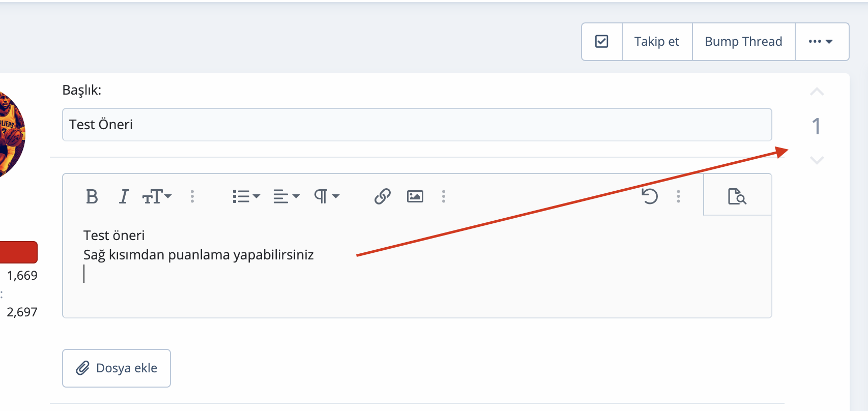This screenshot has height=411, width=868.
Task: Undo the last edit
Action: pos(650,196)
